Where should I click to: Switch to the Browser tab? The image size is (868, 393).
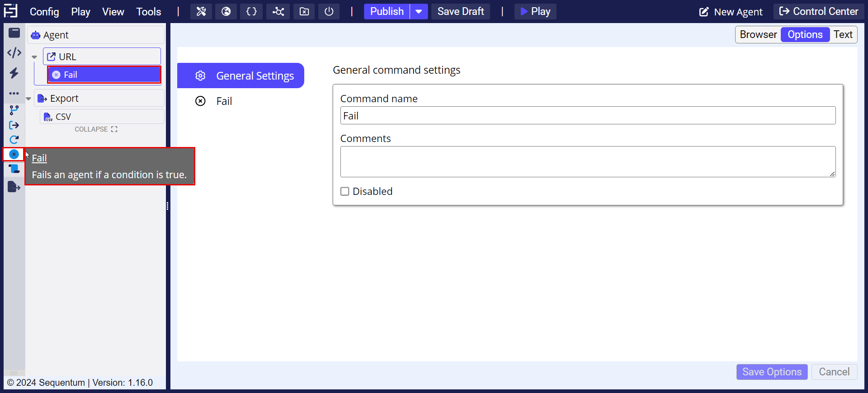click(758, 35)
